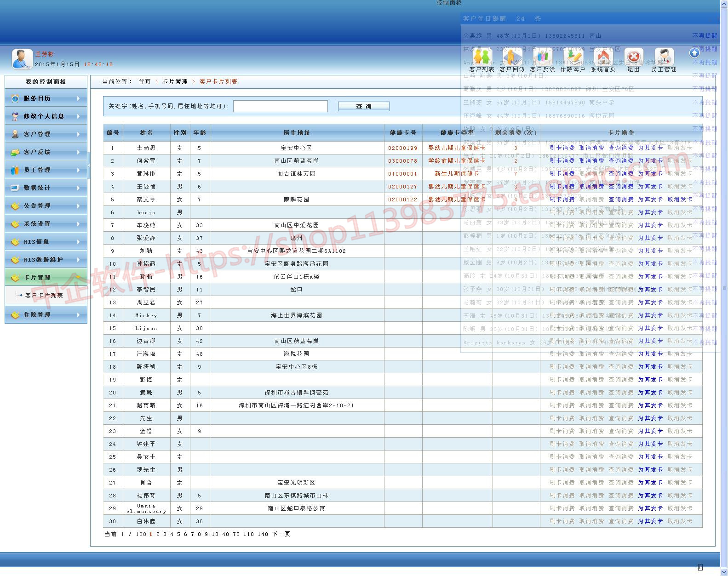Click the icon beside 系统设置
This screenshot has width=728, height=576.
(15, 224)
